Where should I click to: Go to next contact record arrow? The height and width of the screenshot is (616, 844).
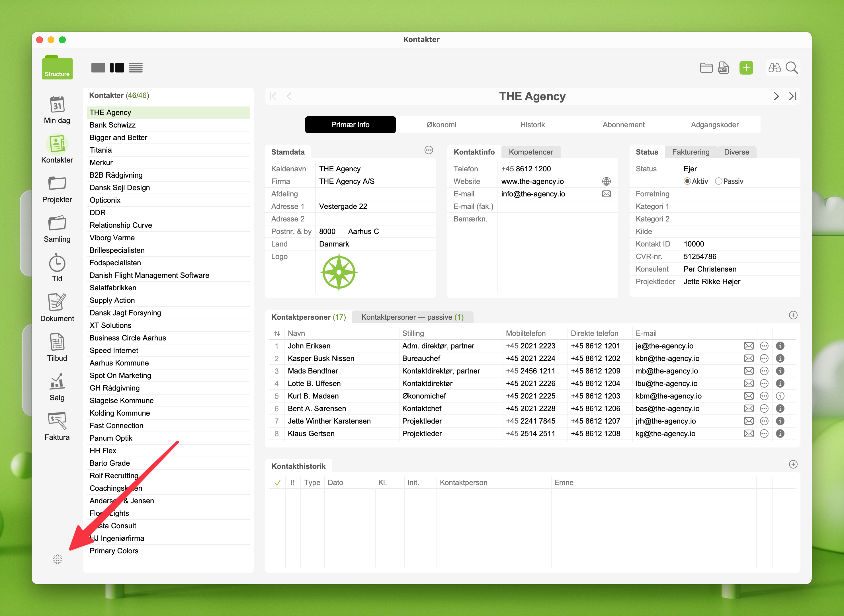776,96
